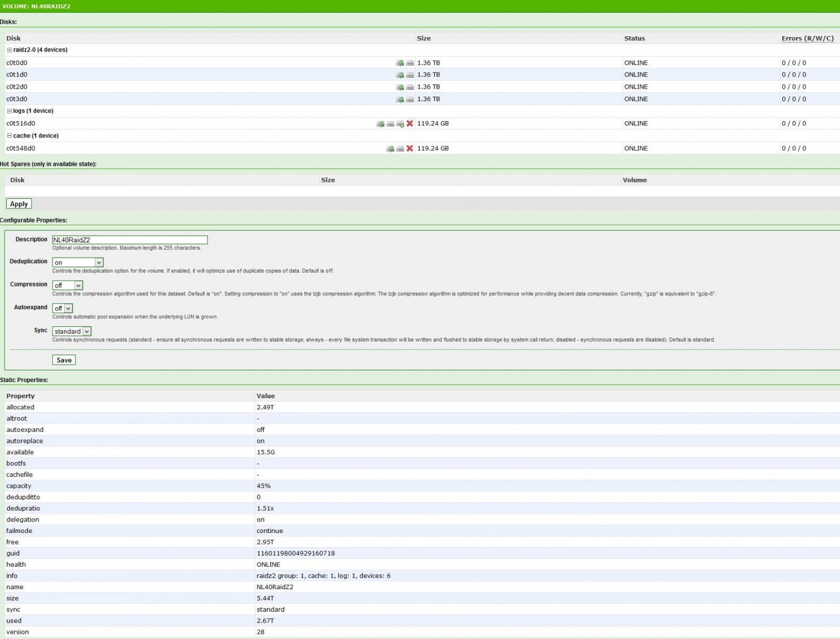Open the Compression dropdown
The image size is (840, 639).
point(68,285)
